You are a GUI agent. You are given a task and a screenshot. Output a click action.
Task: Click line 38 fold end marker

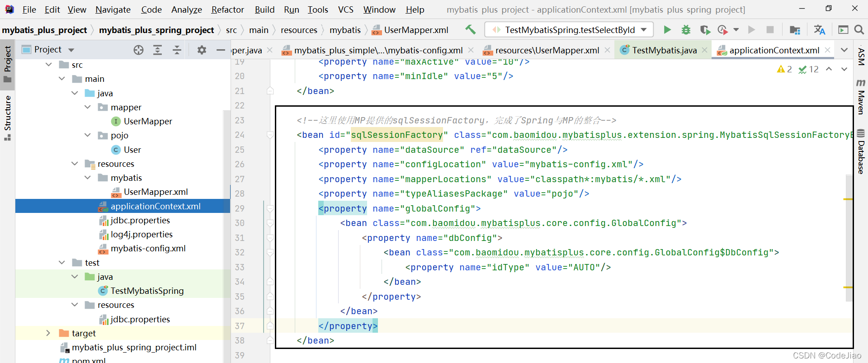coord(270,340)
